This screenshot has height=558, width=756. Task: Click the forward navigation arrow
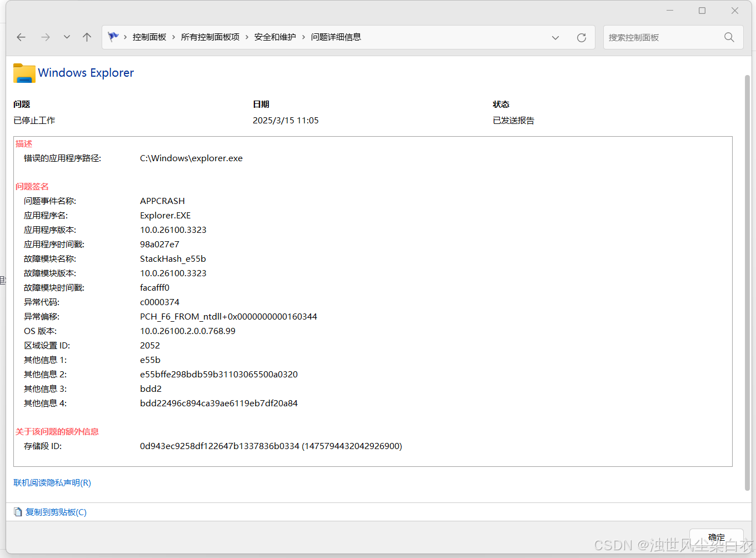46,37
